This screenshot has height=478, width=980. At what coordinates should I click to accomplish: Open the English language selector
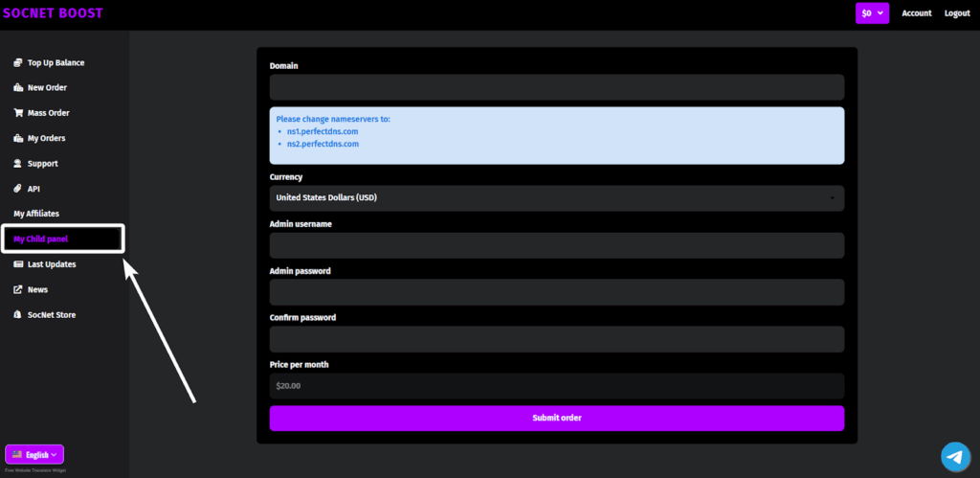[x=34, y=455]
